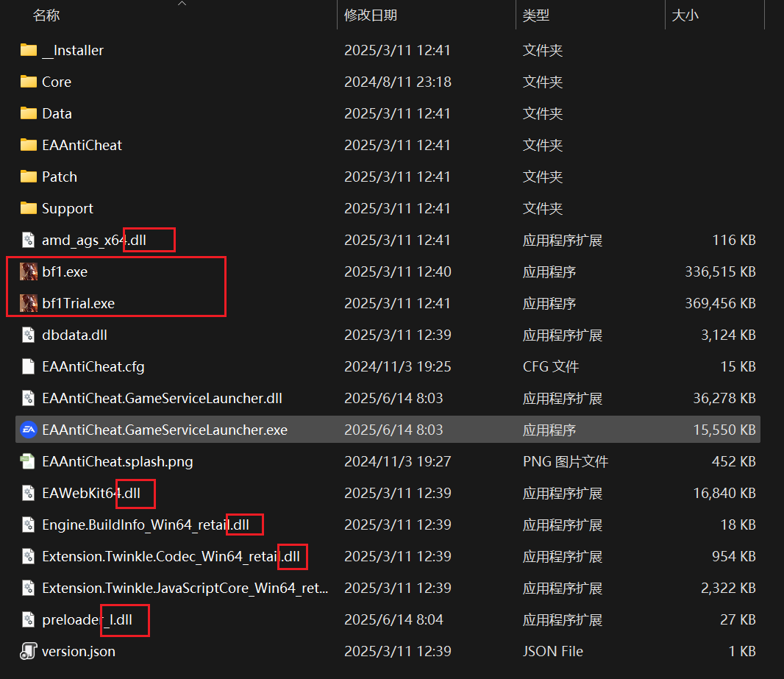Click the folder name Support
The height and width of the screenshot is (679, 784).
(68, 208)
